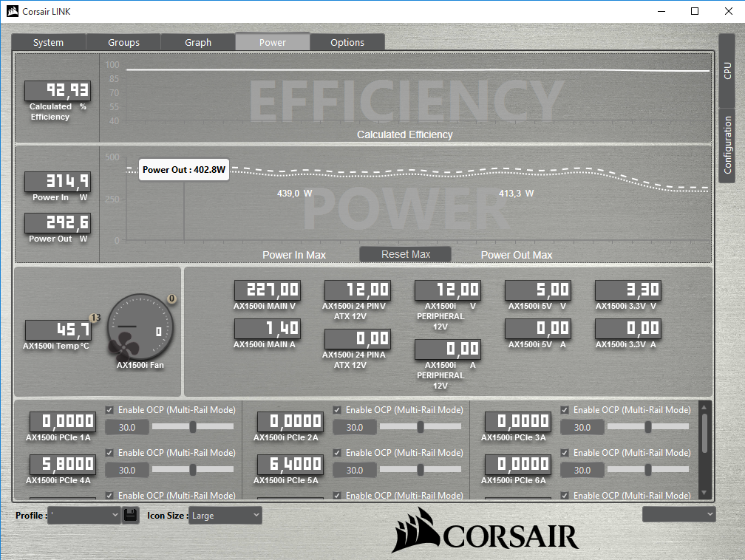Click the PCIe 6A OCP slider handle
Screen dimensions: 745x560
(648, 470)
